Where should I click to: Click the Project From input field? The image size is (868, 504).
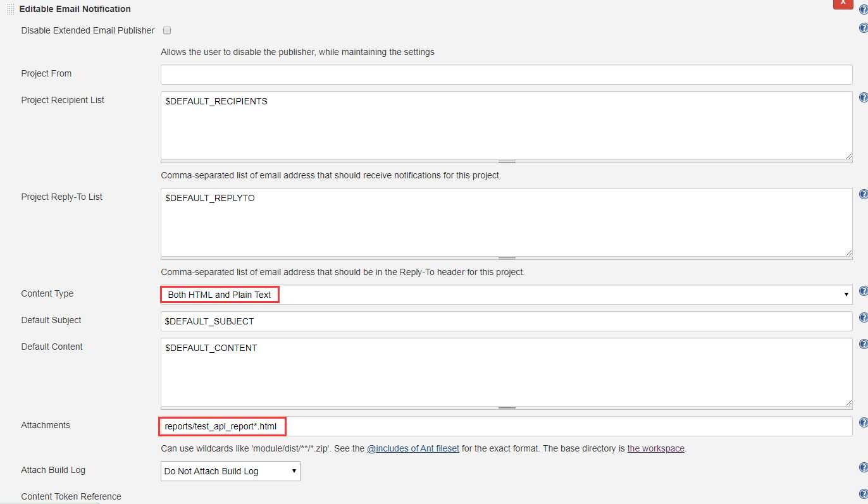tap(506, 75)
